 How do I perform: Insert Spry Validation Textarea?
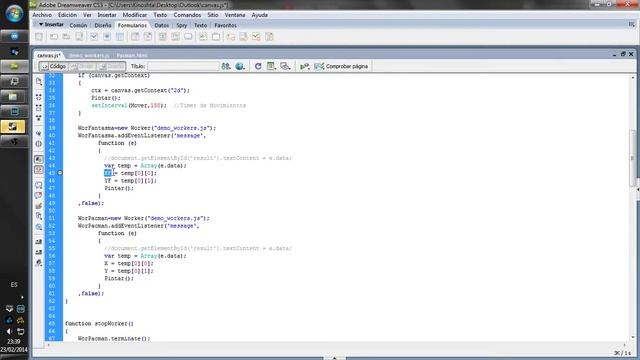click(x=243, y=37)
